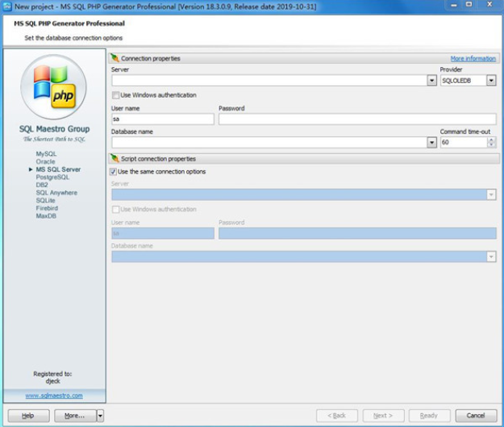Select MySQL in the product list
Image resolution: width=504 pixels, height=427 pixels.
point(46,153)
